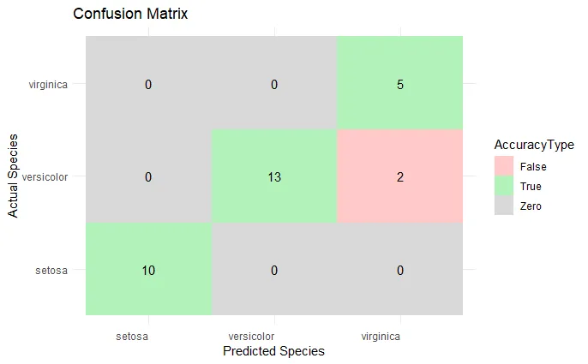
Task: Click the setosa label on the x-axis
Action: [132, 336]
